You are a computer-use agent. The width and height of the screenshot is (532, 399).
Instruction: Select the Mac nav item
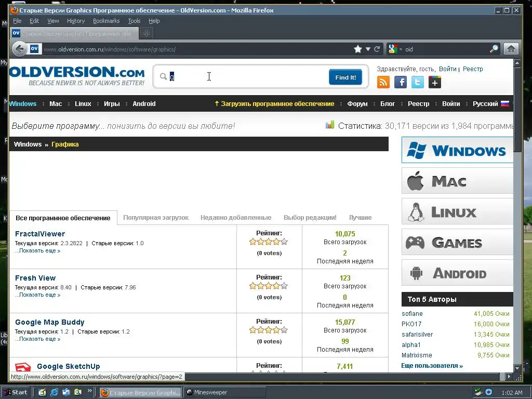(56, 104)
